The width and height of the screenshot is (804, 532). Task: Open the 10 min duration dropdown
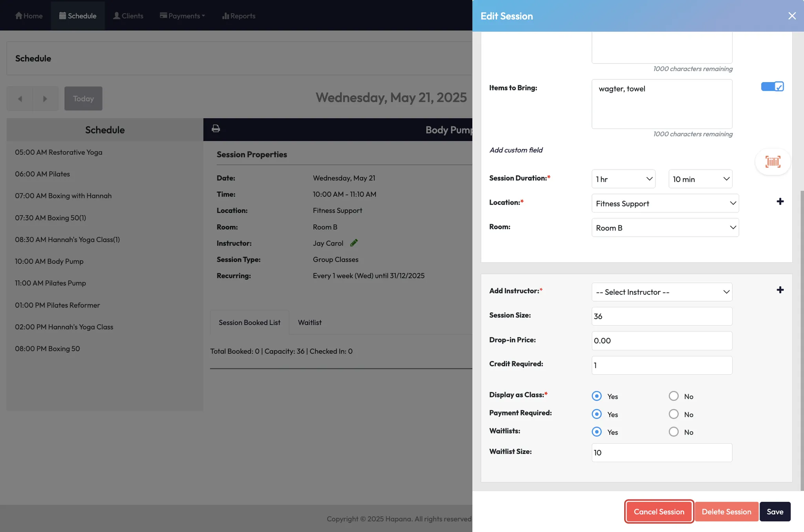(x=700, y=179)
